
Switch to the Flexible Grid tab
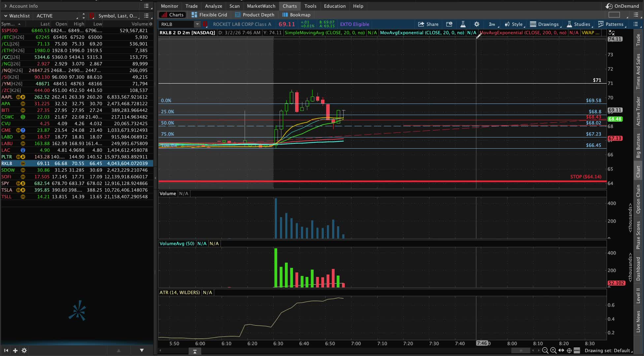[209, 15]
